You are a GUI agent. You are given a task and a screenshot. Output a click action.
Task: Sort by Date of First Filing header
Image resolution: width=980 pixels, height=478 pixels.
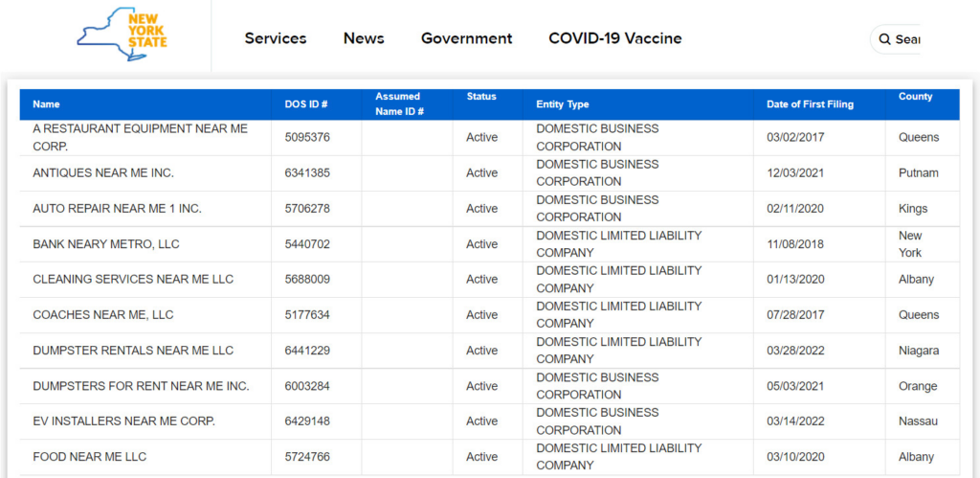click(x=810, y=104)
